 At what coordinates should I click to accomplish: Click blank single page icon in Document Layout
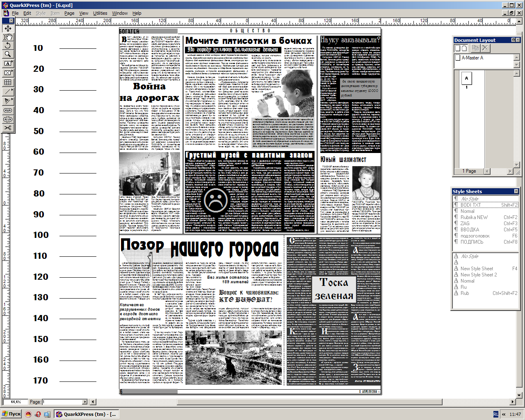point(458,48)
